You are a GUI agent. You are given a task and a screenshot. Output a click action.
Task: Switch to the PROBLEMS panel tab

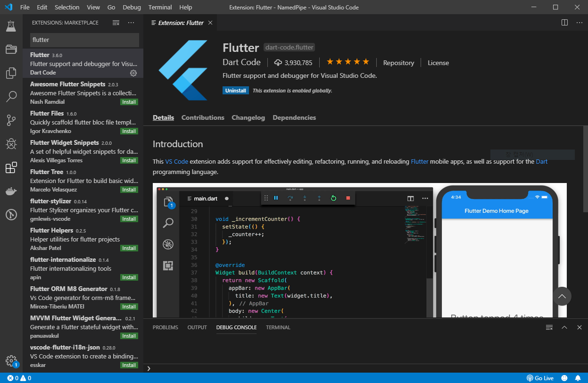tap(166, 327)
